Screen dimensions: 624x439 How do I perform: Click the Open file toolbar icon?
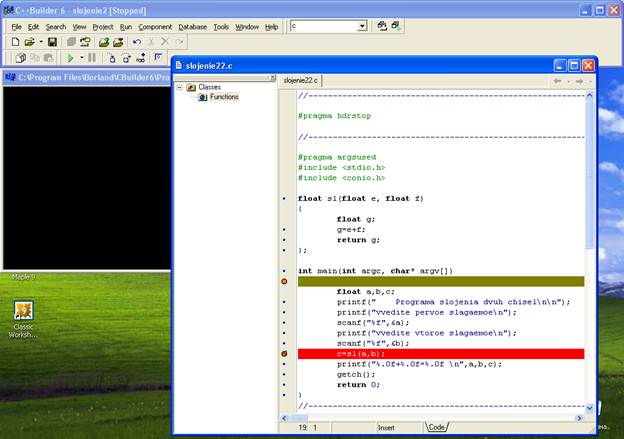coord(29,42)
